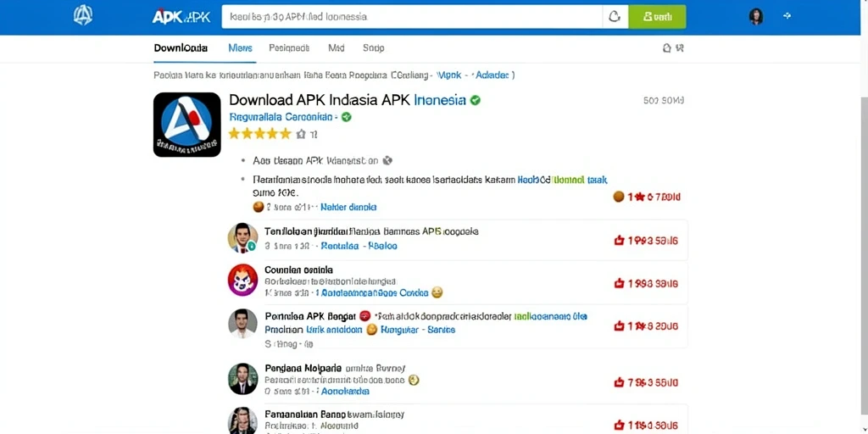Click the circular icon inside the search box
868x434 pixels.
(615, 17)
